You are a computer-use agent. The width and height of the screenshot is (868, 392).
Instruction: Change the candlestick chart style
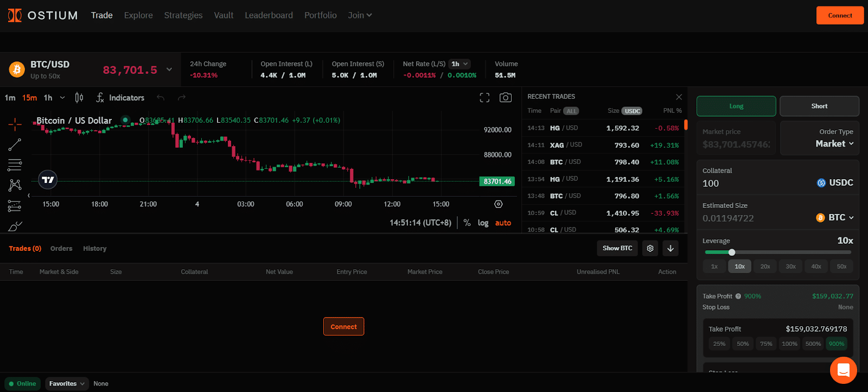coord(79,98)
